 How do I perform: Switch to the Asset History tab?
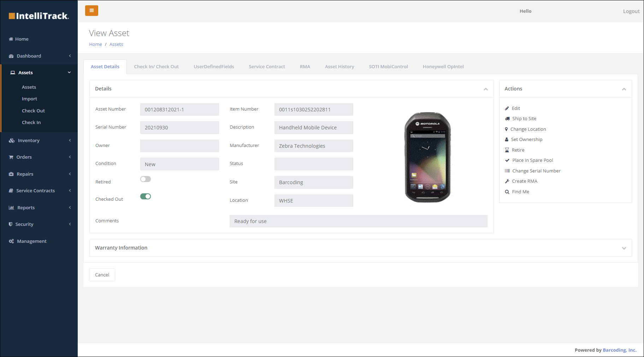tap(339, 66)
